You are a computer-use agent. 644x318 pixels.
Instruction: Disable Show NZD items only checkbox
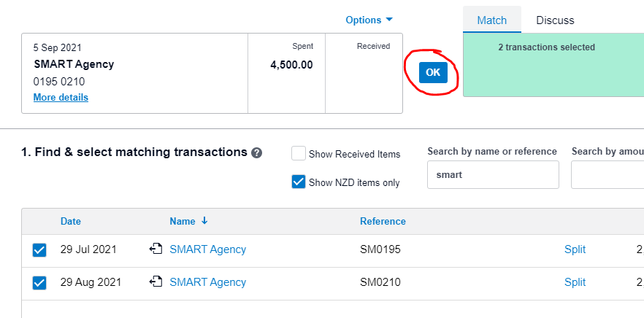point(299,182)
